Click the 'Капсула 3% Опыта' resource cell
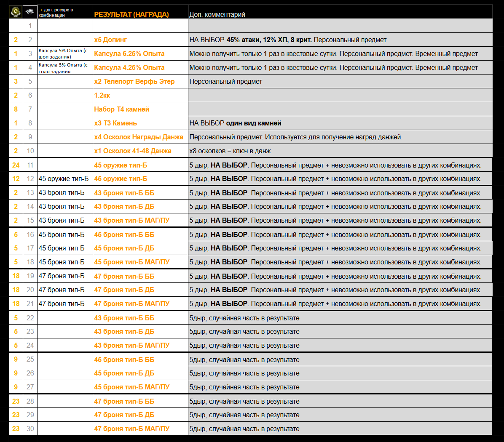Screen dimensions: 504x442 click(x=63, y=68)
